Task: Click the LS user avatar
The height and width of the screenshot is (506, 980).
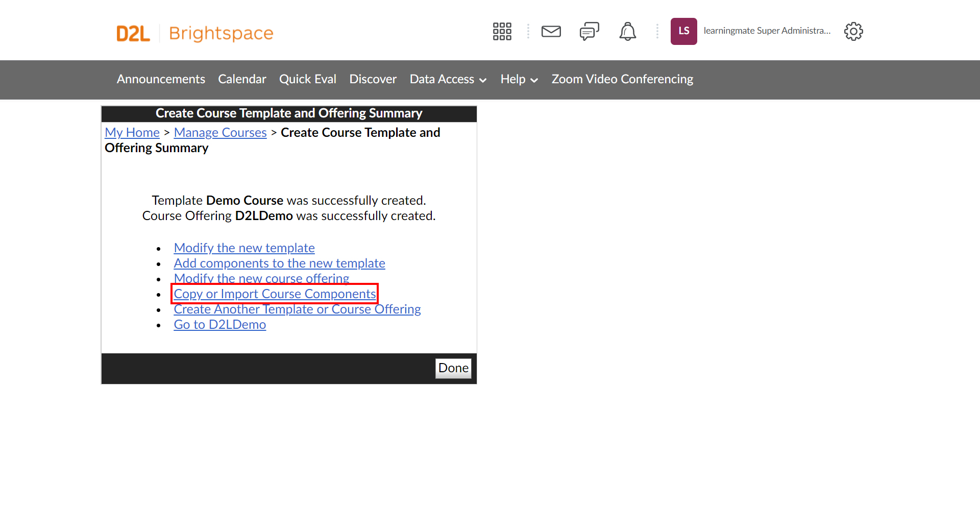Action: tap(683, 31)
